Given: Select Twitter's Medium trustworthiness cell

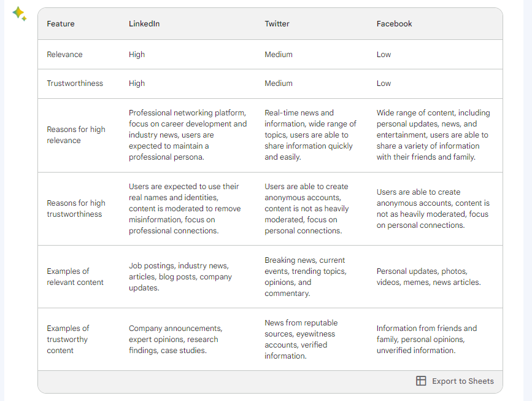Looking at the screenshot, I should click(279, 83).
